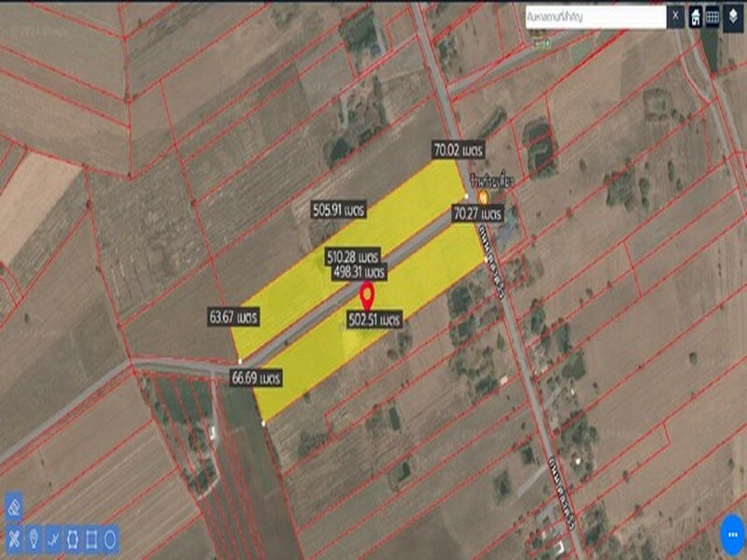Click the 505.91 meter measurement label
Screen dimensions: 747x560
pyautogui.click(x=339, y=210)
